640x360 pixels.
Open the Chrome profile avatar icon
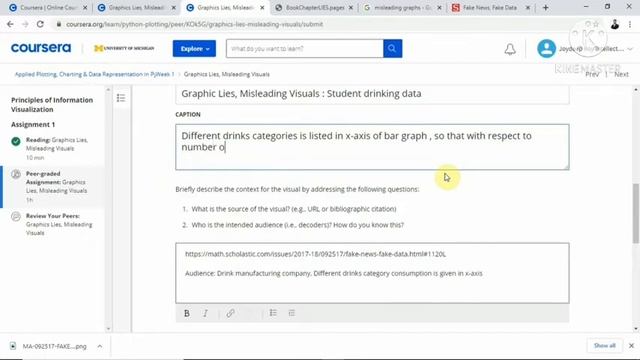(x=615, y=24)
